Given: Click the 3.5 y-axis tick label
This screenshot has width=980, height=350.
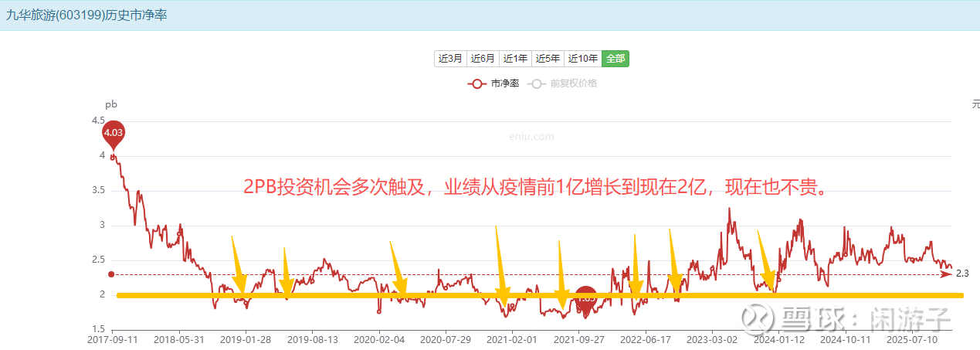Looking at the screenshot, I should (98, 190).
